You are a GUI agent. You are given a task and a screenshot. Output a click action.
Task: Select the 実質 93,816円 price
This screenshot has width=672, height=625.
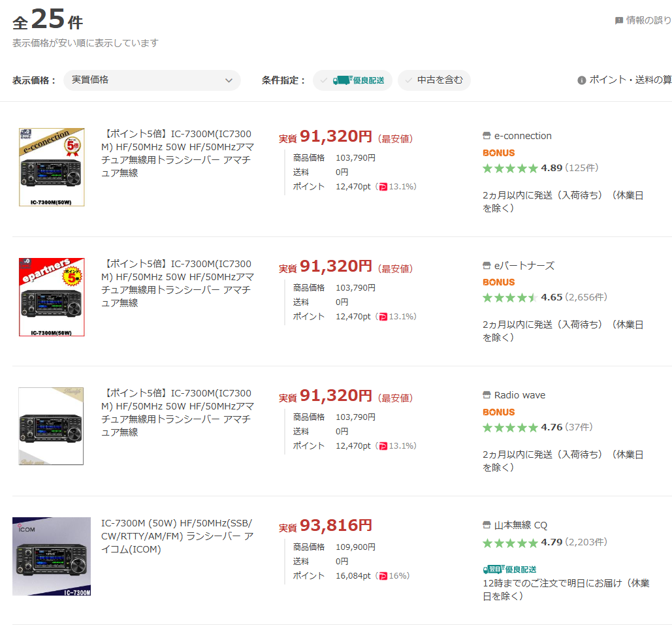coord(325,526)
